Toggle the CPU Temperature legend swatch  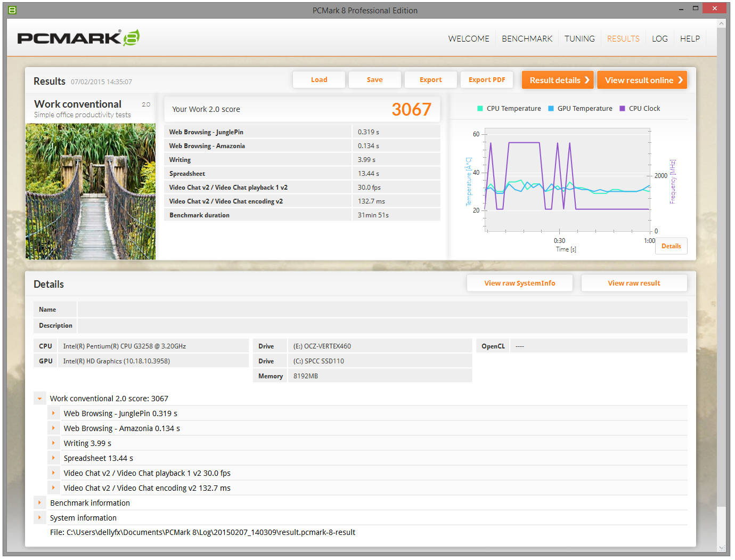pyautogui.click(x=480, y=109)
